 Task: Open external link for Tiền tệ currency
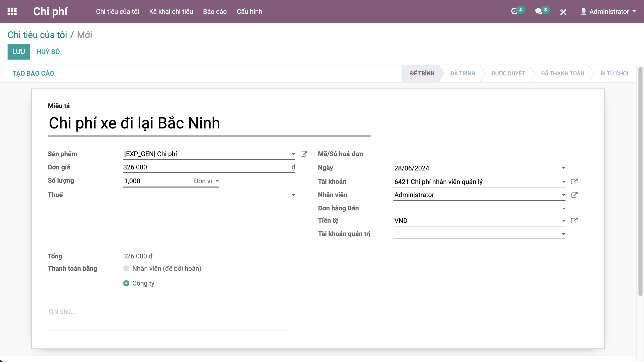[574, 220]
